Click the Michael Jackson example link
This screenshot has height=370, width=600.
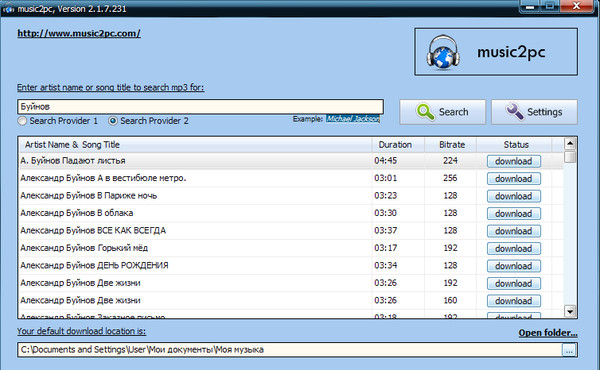click(352, 119)
